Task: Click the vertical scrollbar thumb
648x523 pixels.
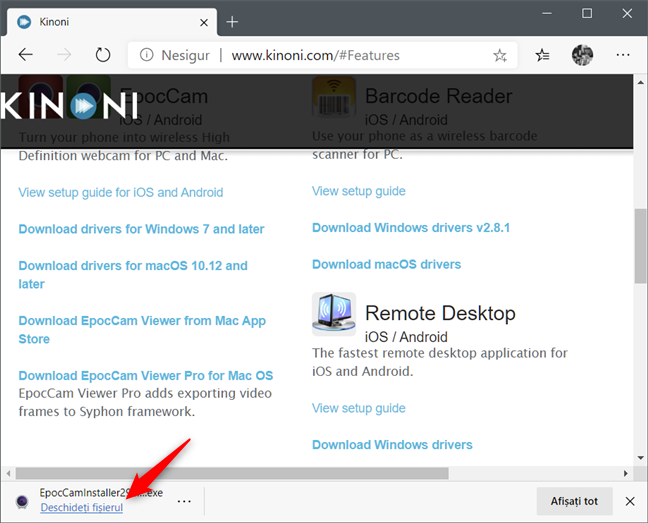Action: [641, 246]
